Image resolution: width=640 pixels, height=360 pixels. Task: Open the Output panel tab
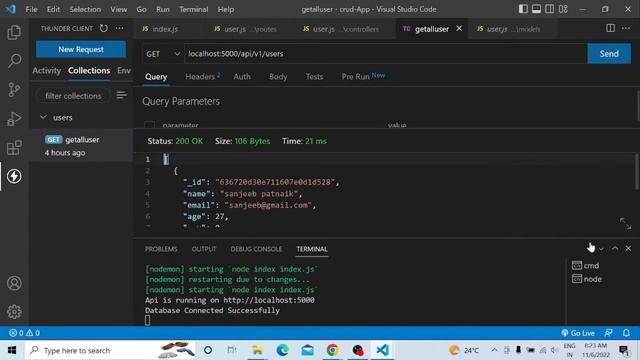[204, 249]
